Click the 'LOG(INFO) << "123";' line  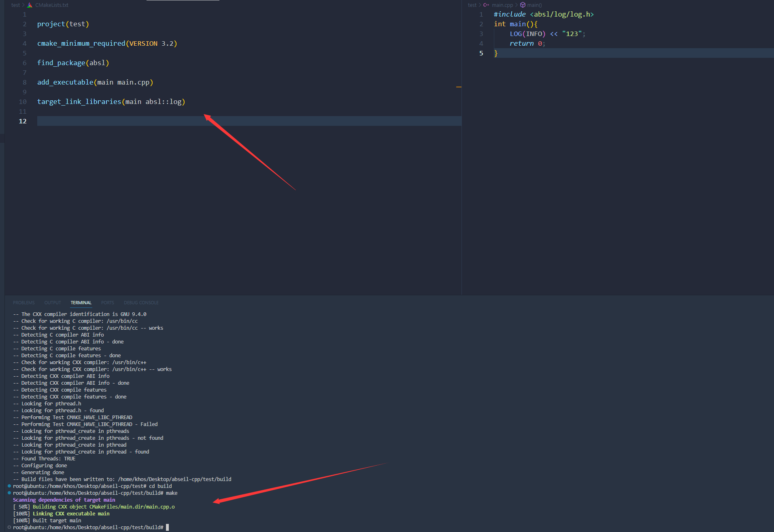coord(548,34)
